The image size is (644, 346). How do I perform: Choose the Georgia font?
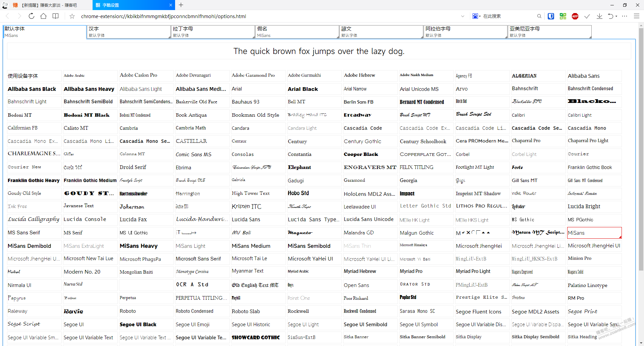click(x=426, y=180)
